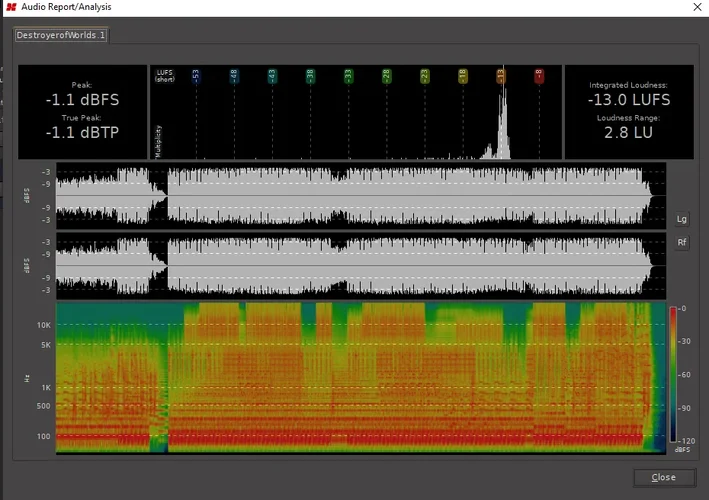Image resolution: width=709 pixels, height=500 pixels.
Task: Click the -48 LUFS marker badge
Action: 234,75
